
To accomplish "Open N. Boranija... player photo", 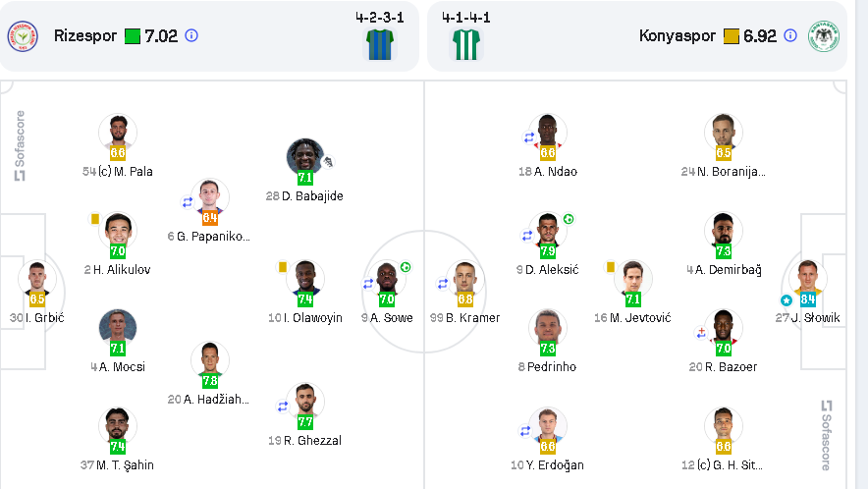I will click(x=724, y=133).
